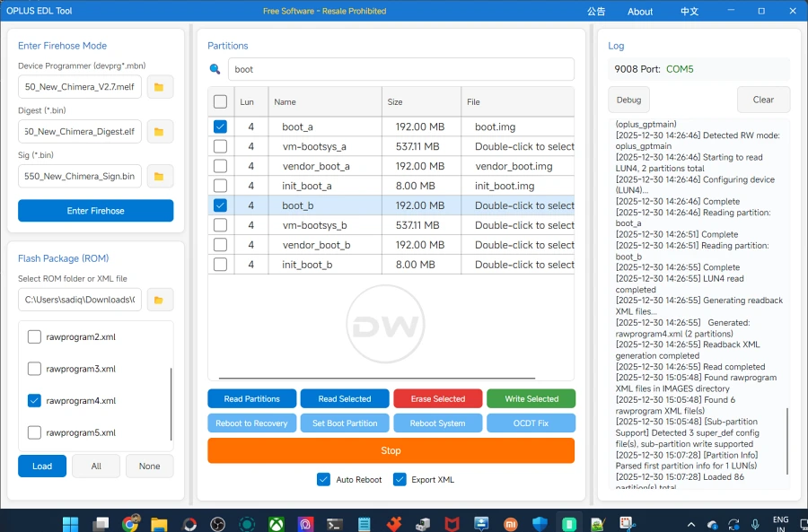Viewport: 808px width, 532px height.
Task: Open folder browser for Sig file
Action: [159, 177]
